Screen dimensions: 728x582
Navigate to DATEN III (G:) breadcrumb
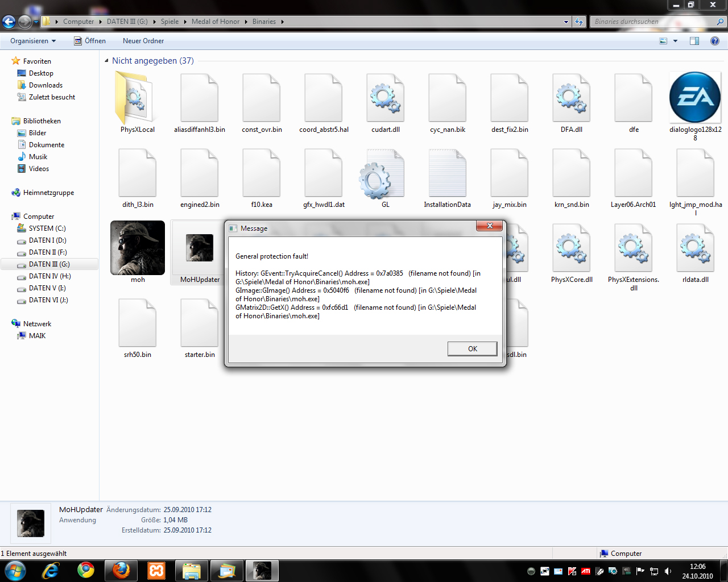click(127, 22)
